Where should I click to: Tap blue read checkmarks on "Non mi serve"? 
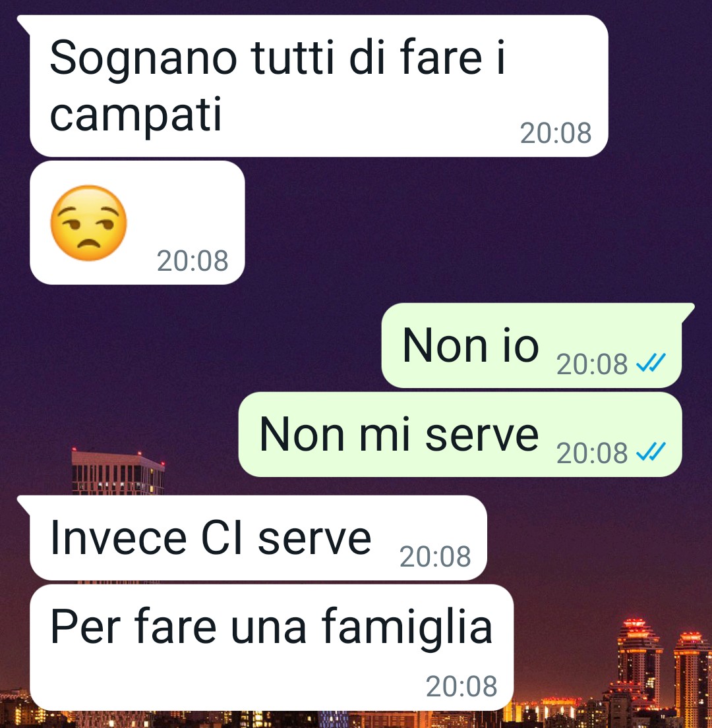tap(651, 451)
